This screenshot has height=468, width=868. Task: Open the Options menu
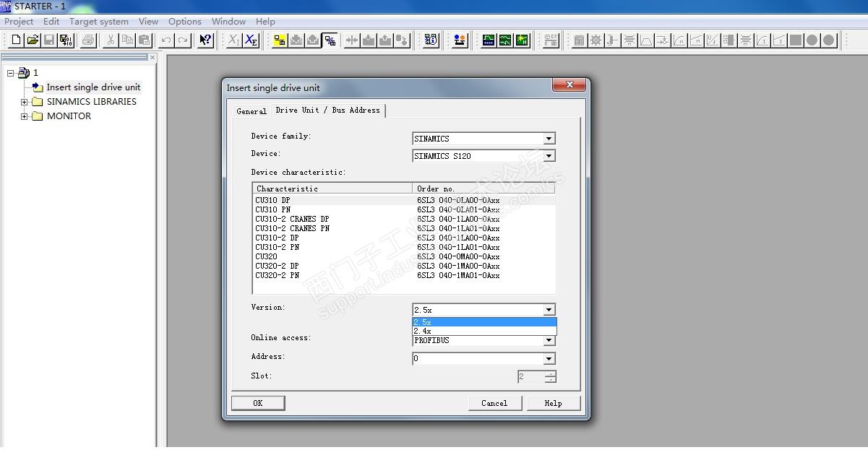(x=185, y=22)
